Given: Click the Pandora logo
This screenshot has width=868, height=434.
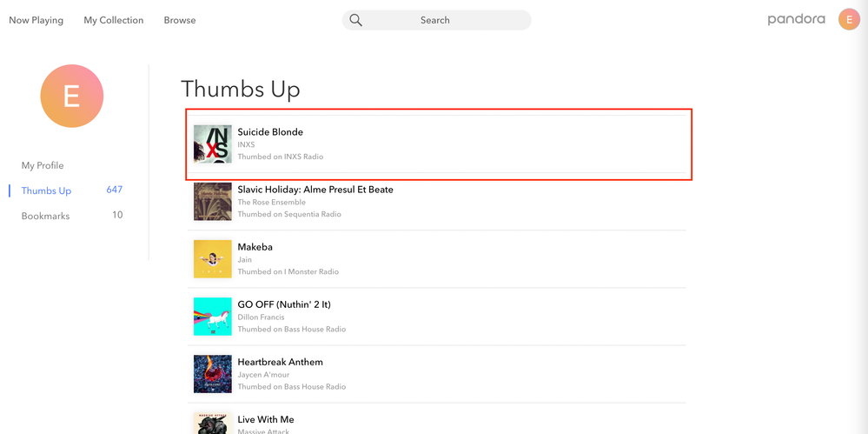Looking at the screenshot, I should click(x=796, y=19).
